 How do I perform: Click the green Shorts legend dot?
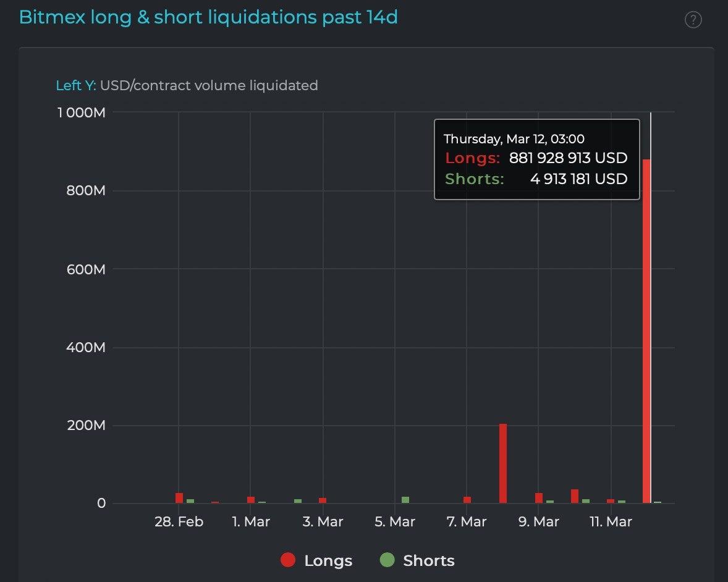[x=387, y=560]
